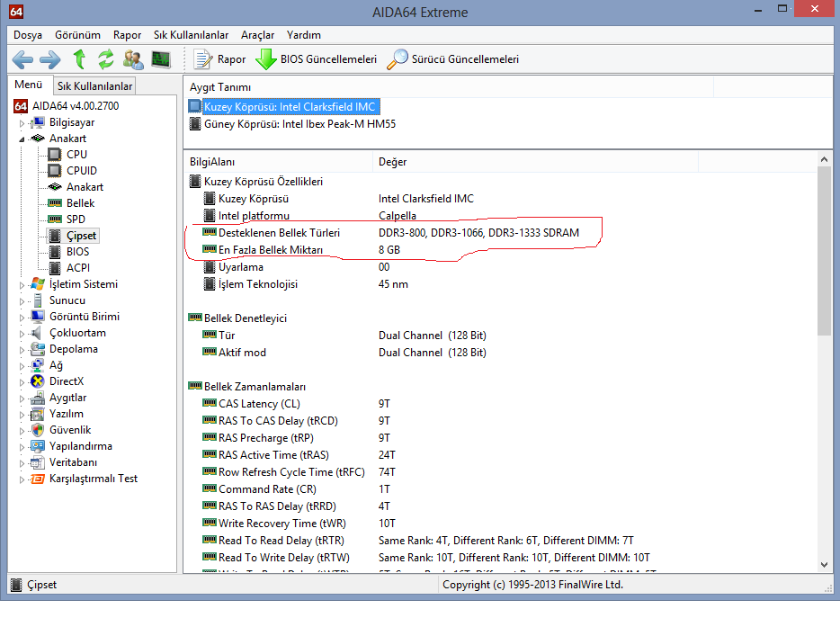Click the Rapor report button
This screenshot has width=840, height=618.
(219, 59)
